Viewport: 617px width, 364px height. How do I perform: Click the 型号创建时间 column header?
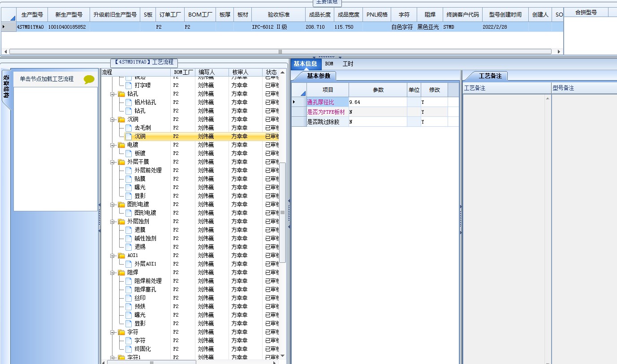[505, 14]
